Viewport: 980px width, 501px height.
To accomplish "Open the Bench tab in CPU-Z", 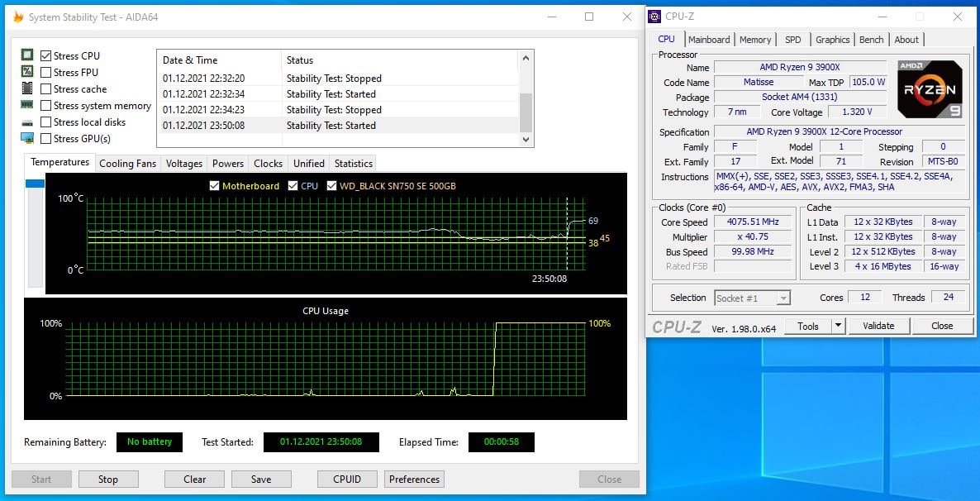I will (871, 40).
